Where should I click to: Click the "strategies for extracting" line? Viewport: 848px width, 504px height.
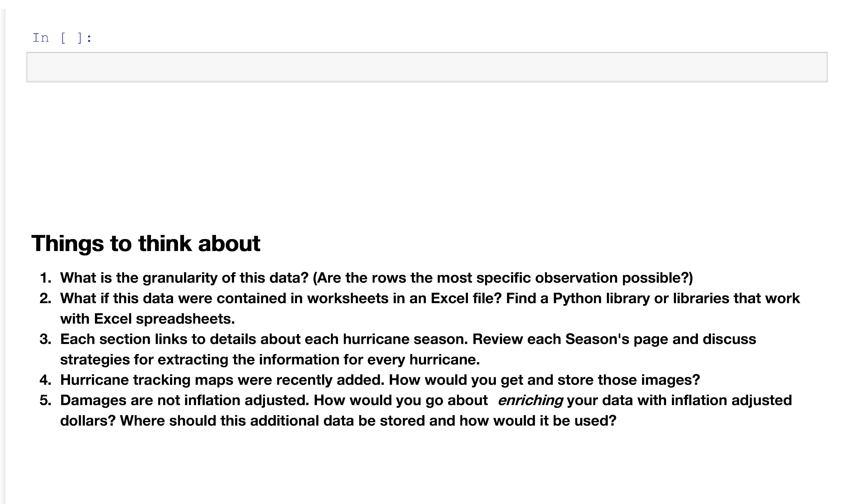pyautogui.click(x=270, y=359)
